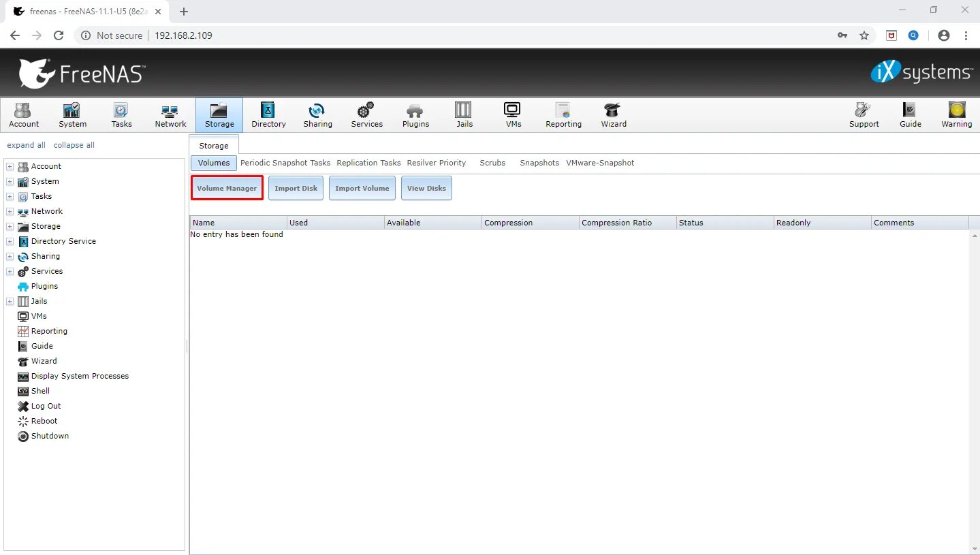The width and height of the screenshot is (980, 555).
Task: Expand the Services tree node
Action: click(10, 272)
